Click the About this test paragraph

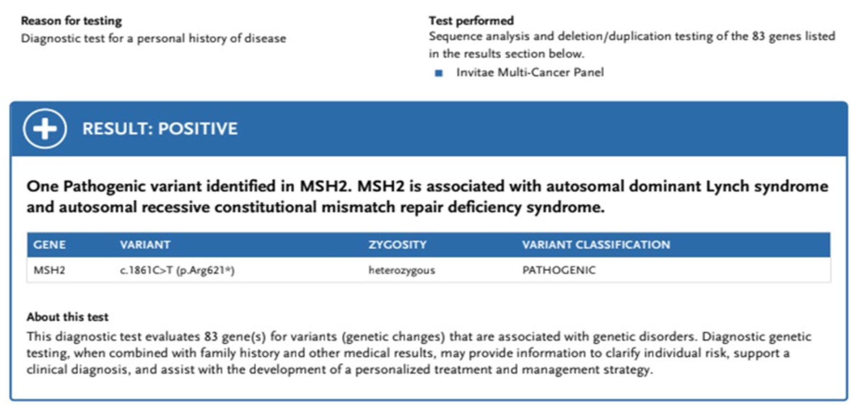point(419,353)
